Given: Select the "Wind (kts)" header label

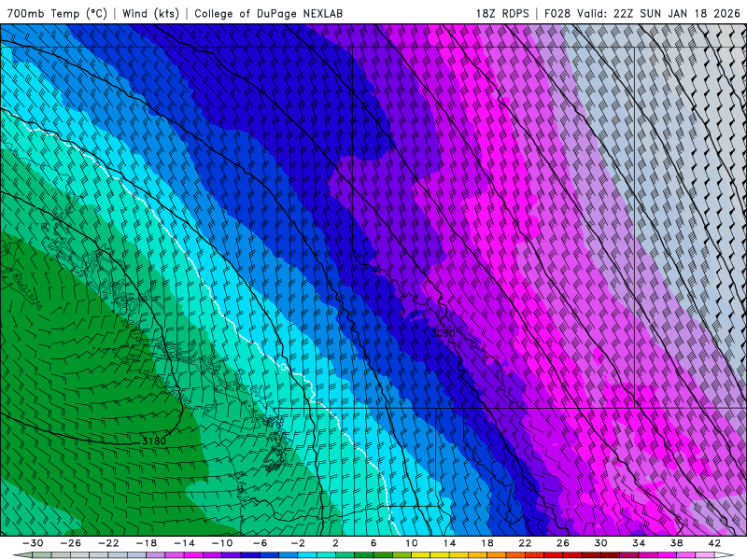Looking at the screenshot, I should [150, 13].
